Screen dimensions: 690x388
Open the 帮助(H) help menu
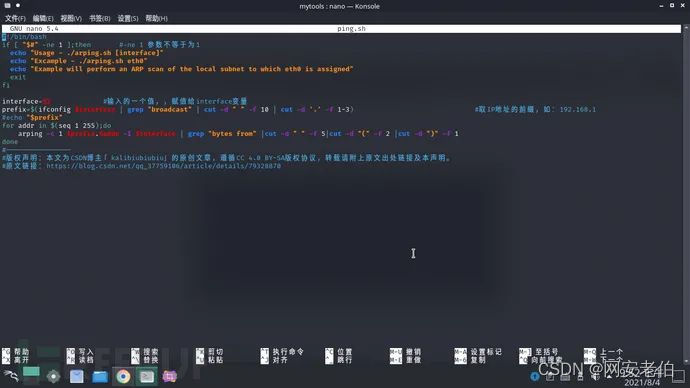[x=156, y=18]
